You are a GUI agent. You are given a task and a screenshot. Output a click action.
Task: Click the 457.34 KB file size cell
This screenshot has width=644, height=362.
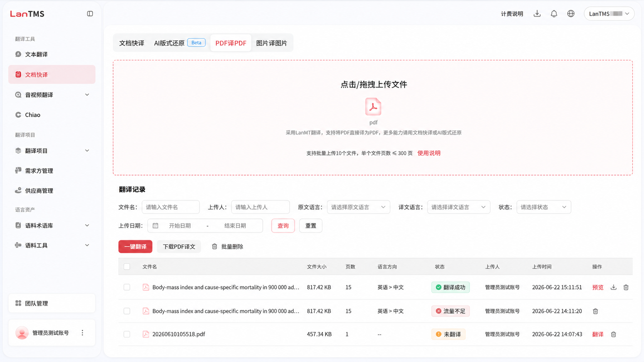[319, 334]
